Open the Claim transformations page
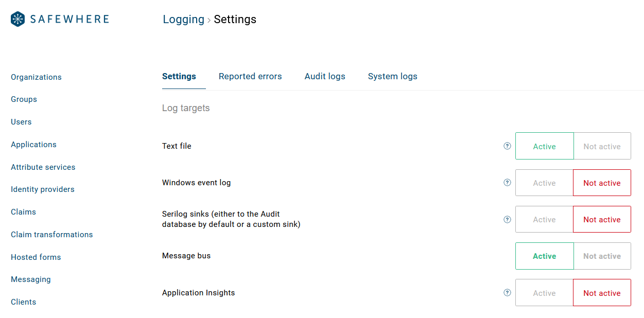The width and height of the screenshot is (644, 318). pyautogui.click(x=52, y=235)
